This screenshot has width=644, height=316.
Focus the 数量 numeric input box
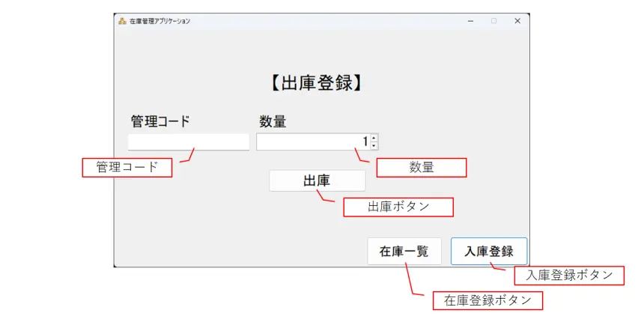[x=311, y=142]
